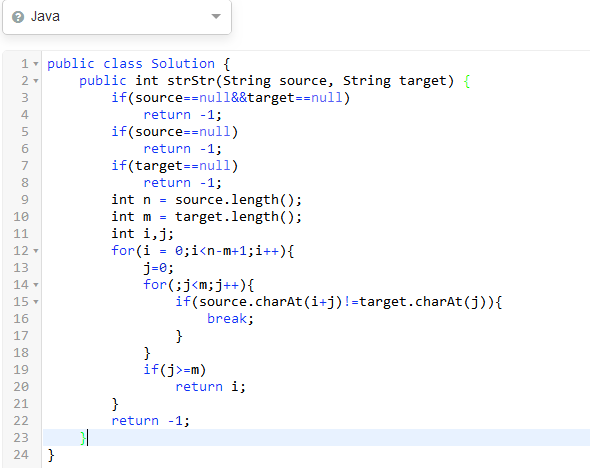Click the green opening brace ending line 2

(467, 81)
